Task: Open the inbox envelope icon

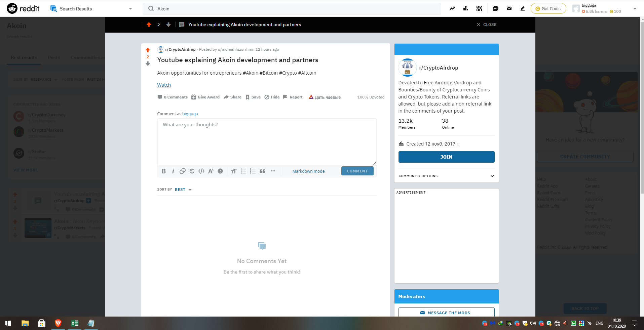Action: (x=509, y=8)
